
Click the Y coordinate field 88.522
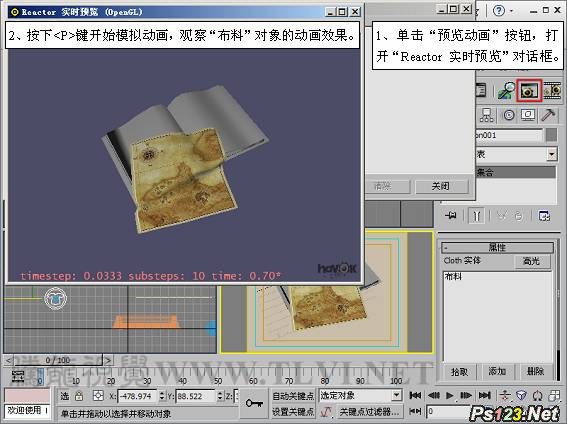[196, 396]
